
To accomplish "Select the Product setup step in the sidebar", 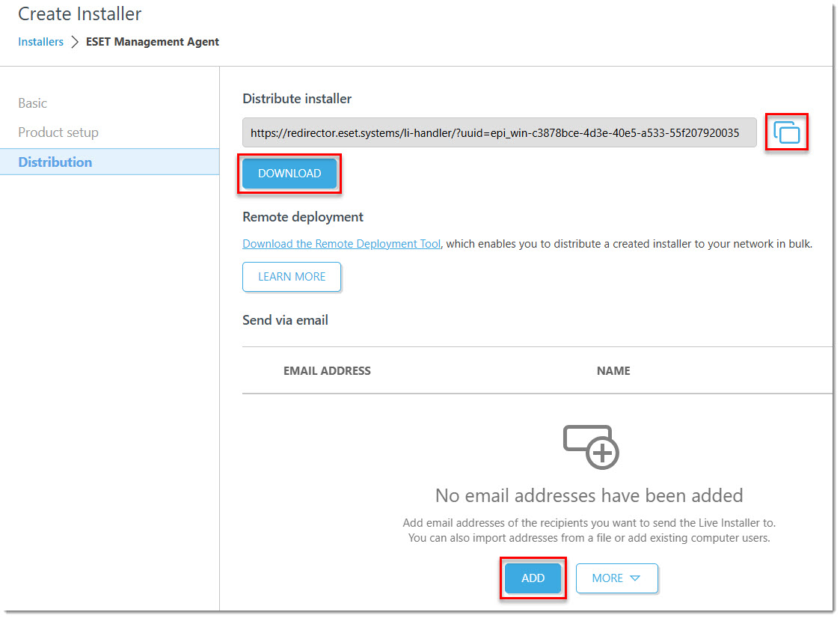I will pos(58,132).
